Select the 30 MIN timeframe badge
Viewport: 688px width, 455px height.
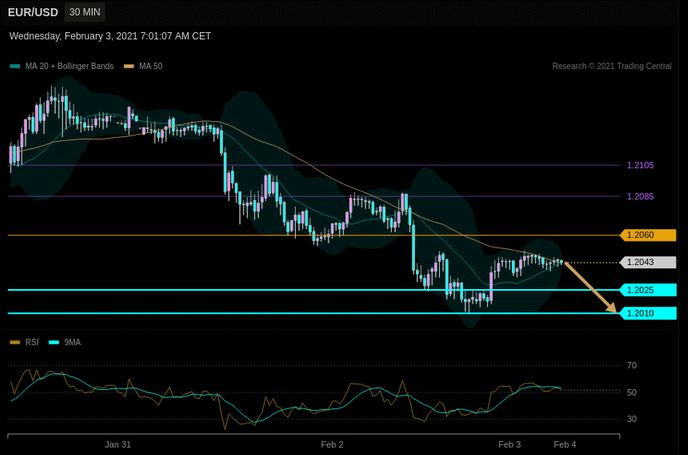pyautogui.click(x=85, y=12)
